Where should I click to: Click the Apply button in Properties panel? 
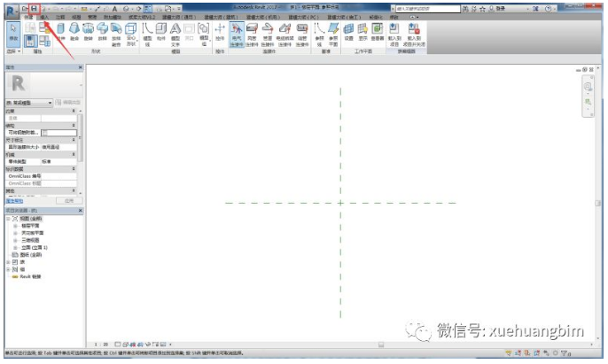(x=69, y=201)
